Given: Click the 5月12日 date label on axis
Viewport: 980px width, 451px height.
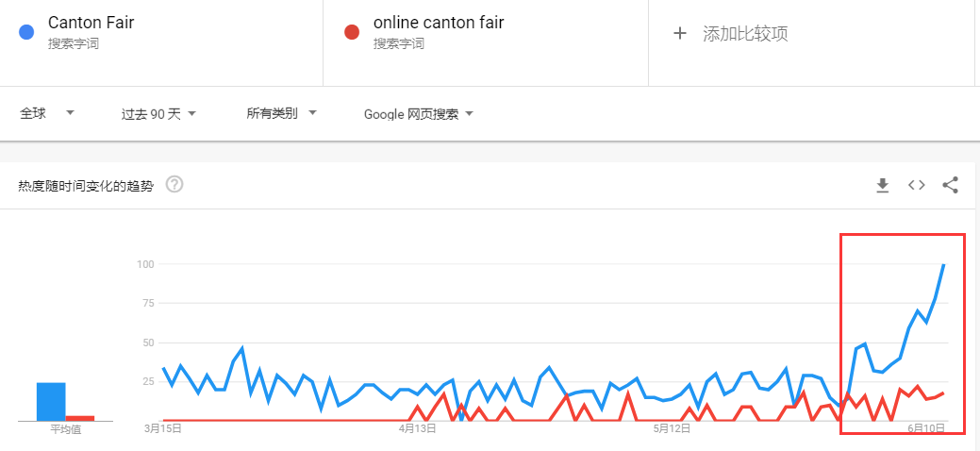Looking at the screenshot, I should [x=673, y=428].
